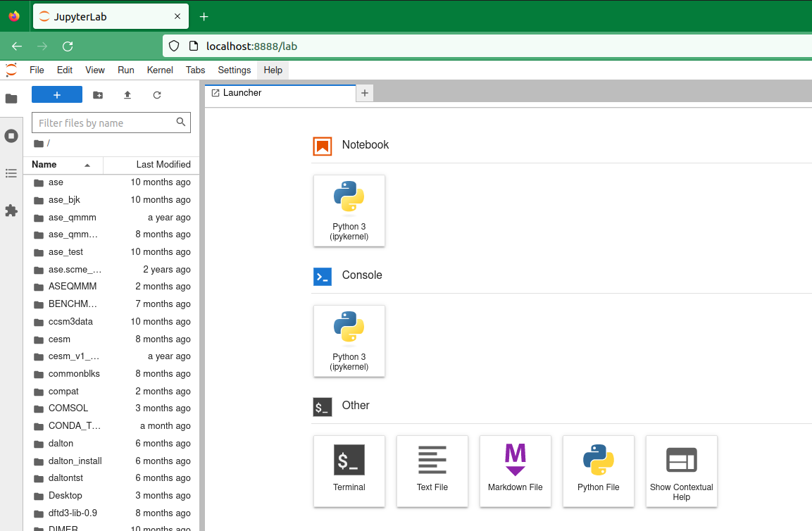
Task: Open the Desktop folder
Action: click(64, 495)
